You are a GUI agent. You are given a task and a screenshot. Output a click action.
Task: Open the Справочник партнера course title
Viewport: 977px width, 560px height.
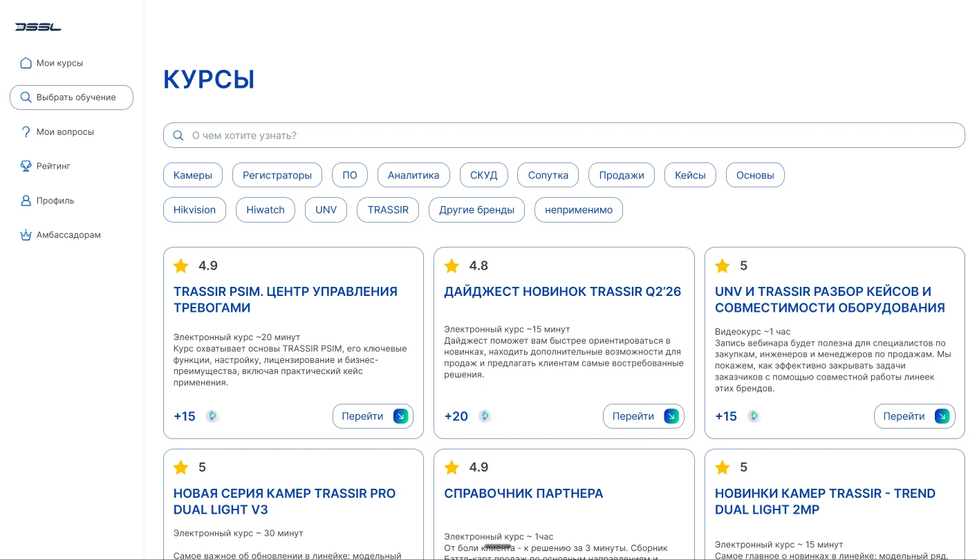pos(523,494)
